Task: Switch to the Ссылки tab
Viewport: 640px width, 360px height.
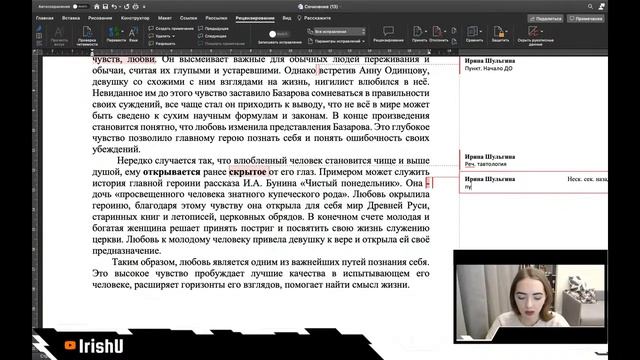Action: [188, 18]
